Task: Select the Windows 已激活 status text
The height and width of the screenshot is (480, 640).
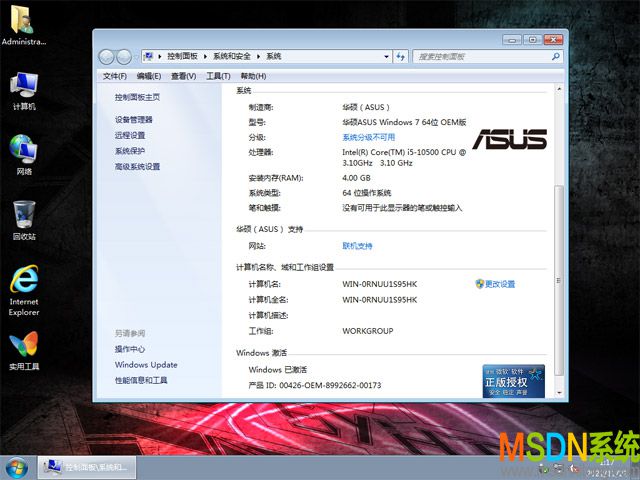Action: click(278, 370)
